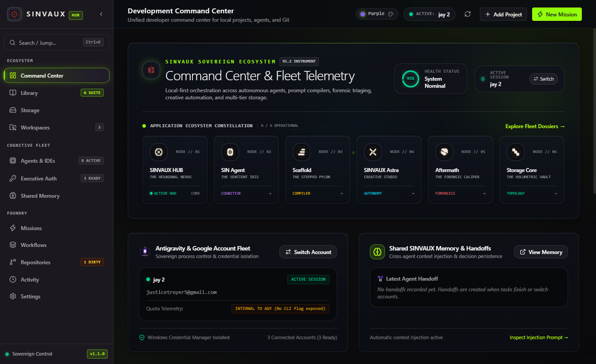Click Switch in the Active Session card
The height and width of the screenshot is (364, 596).
(544, 79)
